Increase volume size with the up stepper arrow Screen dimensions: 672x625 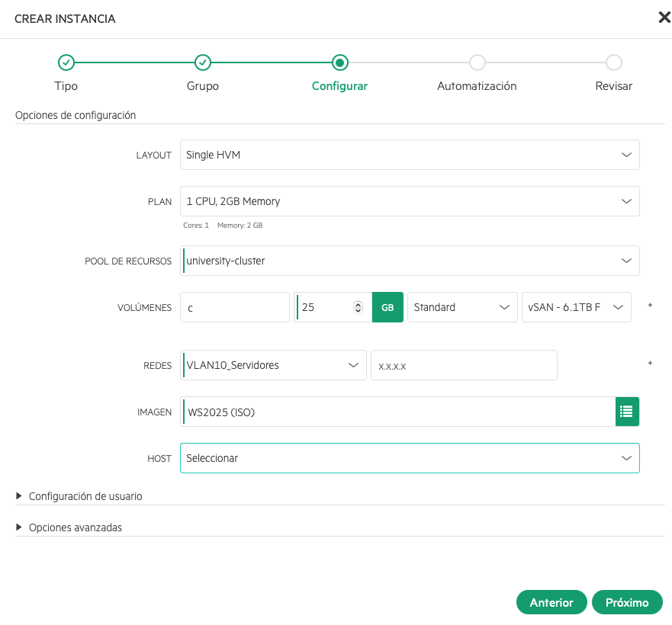click(358, 303)
